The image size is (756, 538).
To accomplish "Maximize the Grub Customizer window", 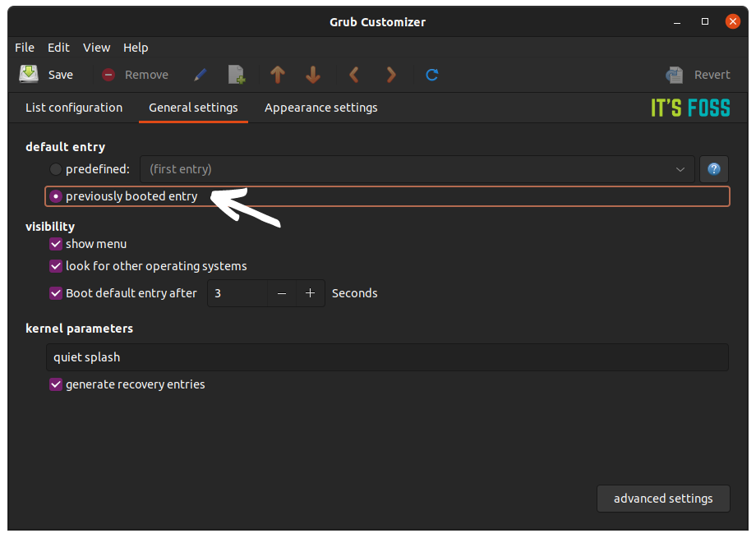I will coord(705,21).
